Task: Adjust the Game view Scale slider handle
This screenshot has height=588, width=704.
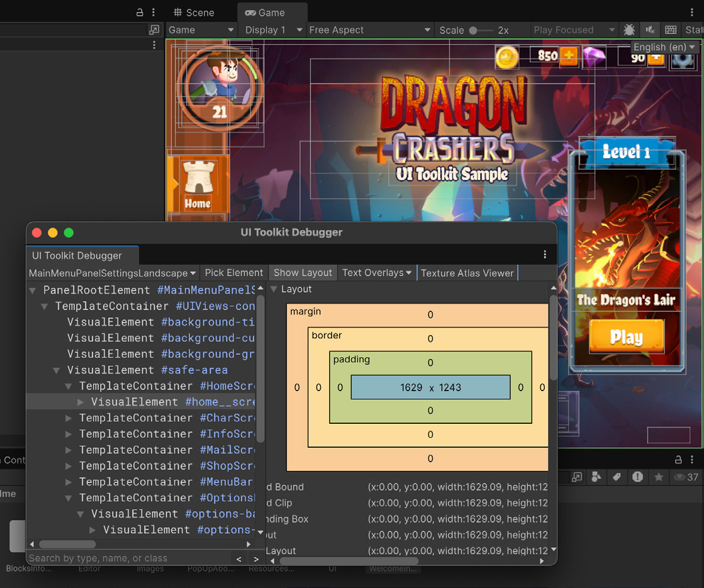Action: point(473,31)
